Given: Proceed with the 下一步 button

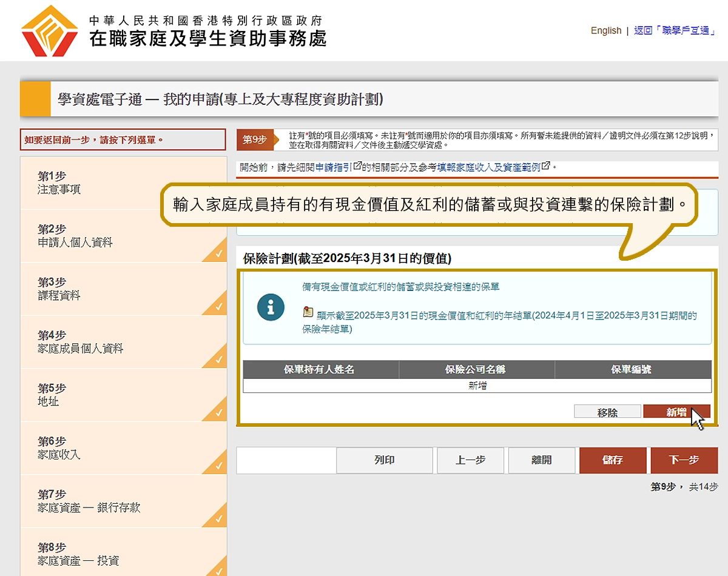Looking at the screenshot, I should [684, 460].
